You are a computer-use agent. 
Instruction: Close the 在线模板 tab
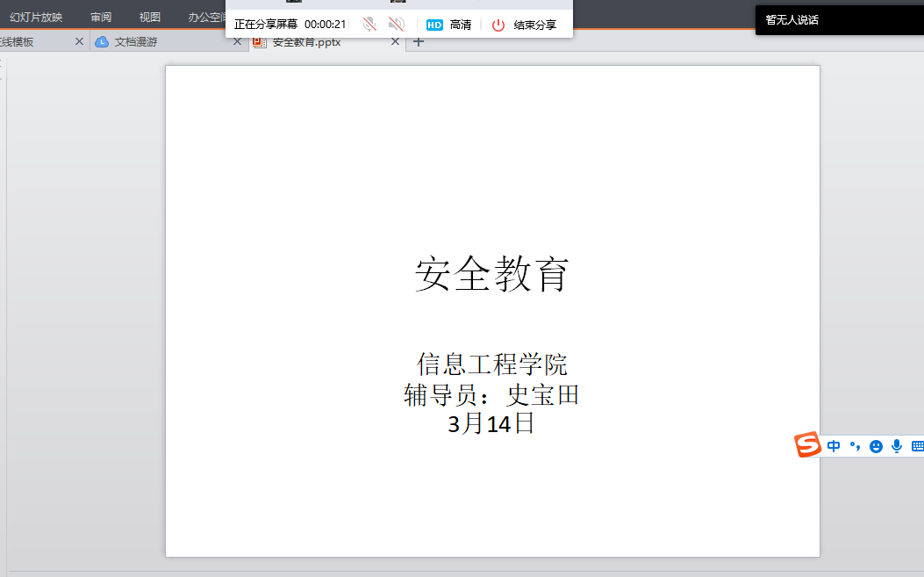(x=79, y=41)
